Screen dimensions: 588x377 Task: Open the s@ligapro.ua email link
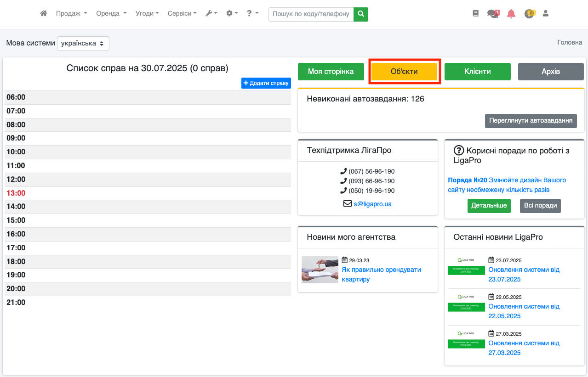(x=372, y=204)
